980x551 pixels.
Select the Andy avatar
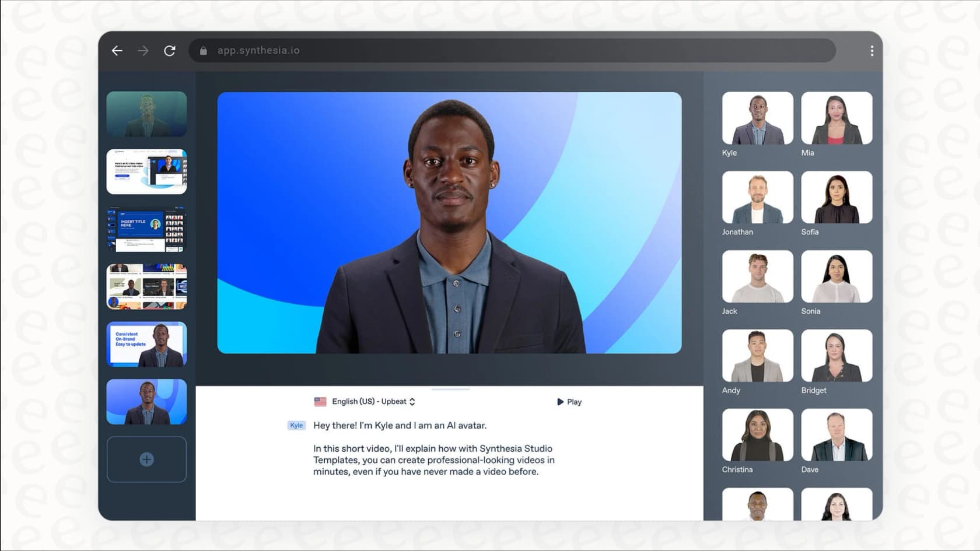click(x=757, y=356)
